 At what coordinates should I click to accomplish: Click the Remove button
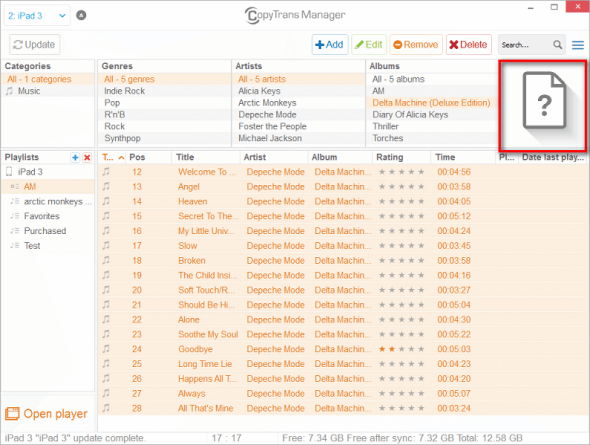[x=416, y=45]
